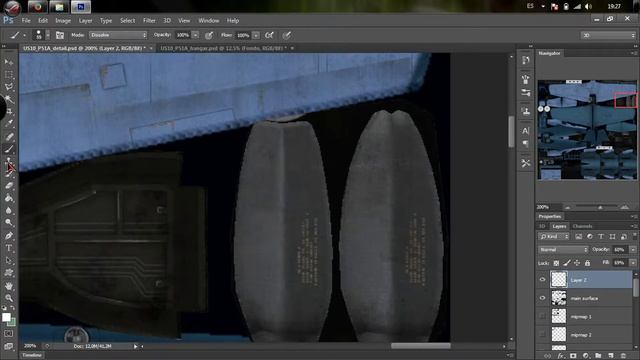This screenshot has height=360, width=640.
Task: Toggle Quick Mask mode
Action: pos(9,334)
